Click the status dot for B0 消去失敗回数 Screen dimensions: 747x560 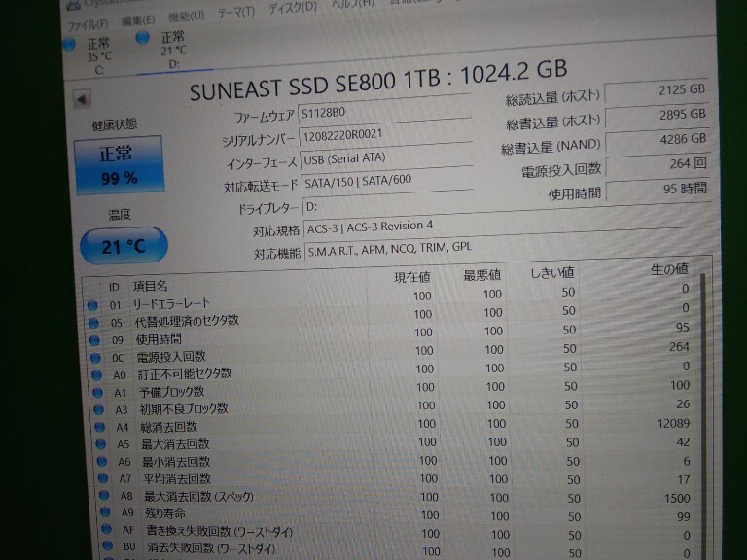[x=107, y=545]
